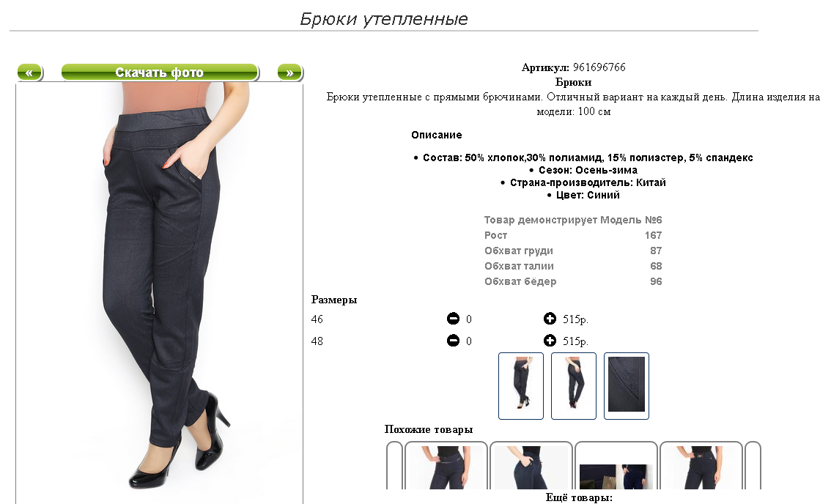
Task: Open the first front-view trousers thumbnail
Action: click(x=521, y=386)
